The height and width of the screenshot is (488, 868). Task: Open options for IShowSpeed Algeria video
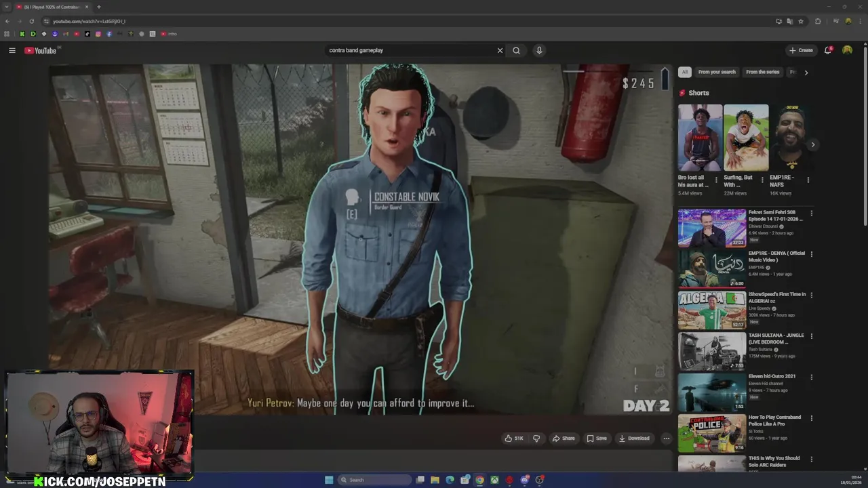pos(811,295)
